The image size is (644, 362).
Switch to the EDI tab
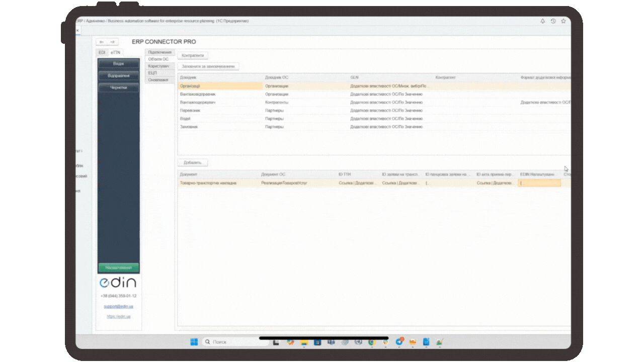point(102,53)
